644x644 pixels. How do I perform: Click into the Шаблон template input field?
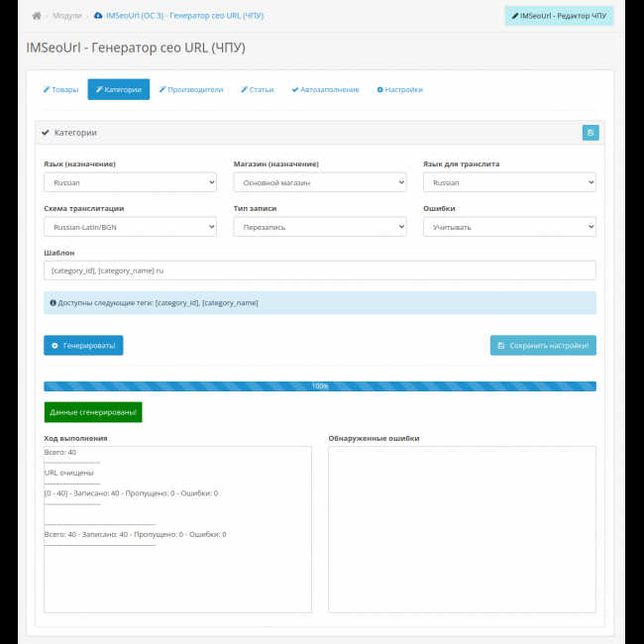[x=320, y=270]
